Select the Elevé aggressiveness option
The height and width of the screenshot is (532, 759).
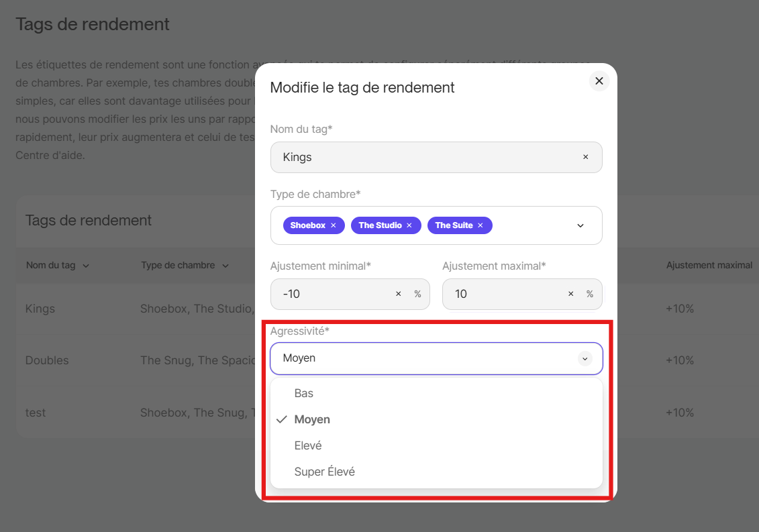click(308, 445)
